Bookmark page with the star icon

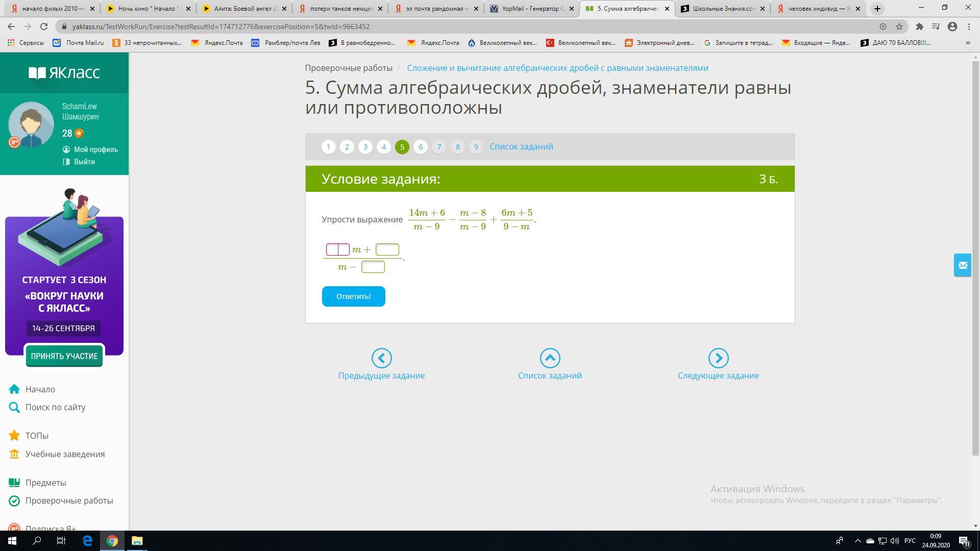click(899, 27)
